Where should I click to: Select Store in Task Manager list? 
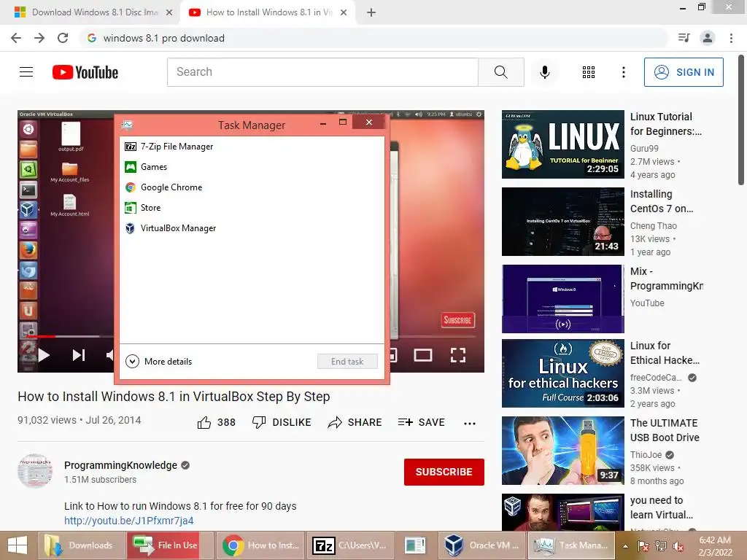pos(252,208)
